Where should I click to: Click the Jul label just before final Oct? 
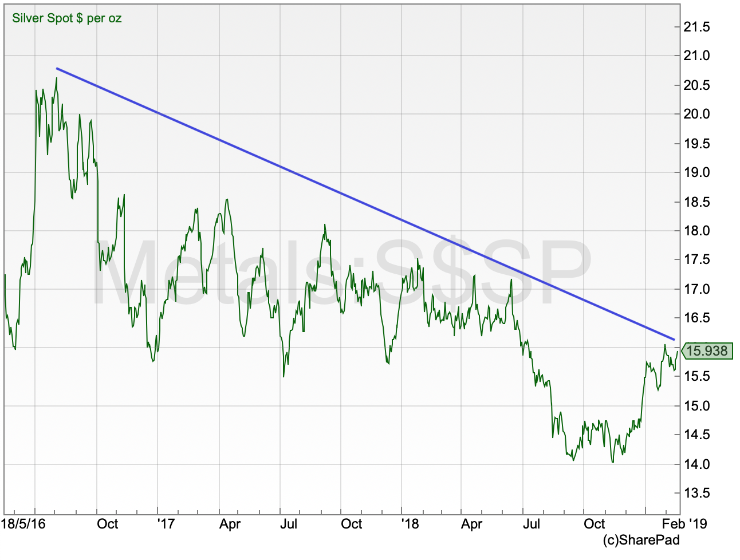tap(532, 524)
